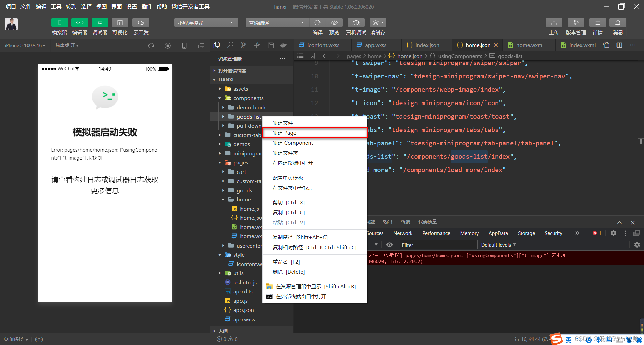Open the iPhone 5 device dropdown
644x345 pixels.
pyautogui.click(x=25, y=45)
